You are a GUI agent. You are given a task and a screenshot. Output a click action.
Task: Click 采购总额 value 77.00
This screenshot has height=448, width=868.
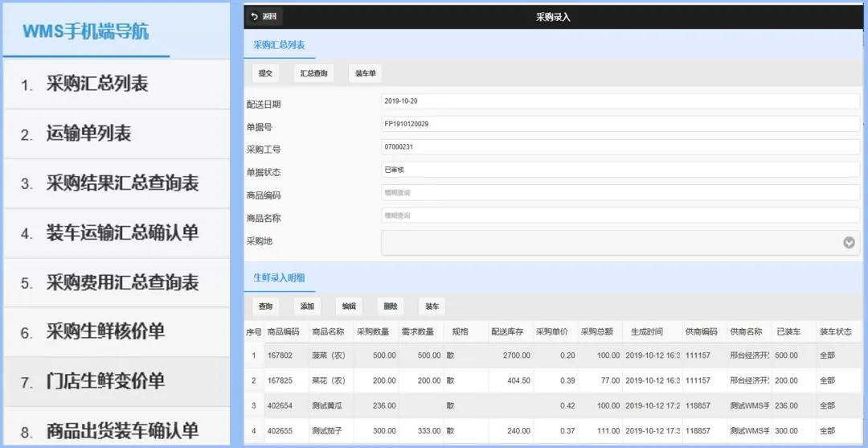coord(611,380)
